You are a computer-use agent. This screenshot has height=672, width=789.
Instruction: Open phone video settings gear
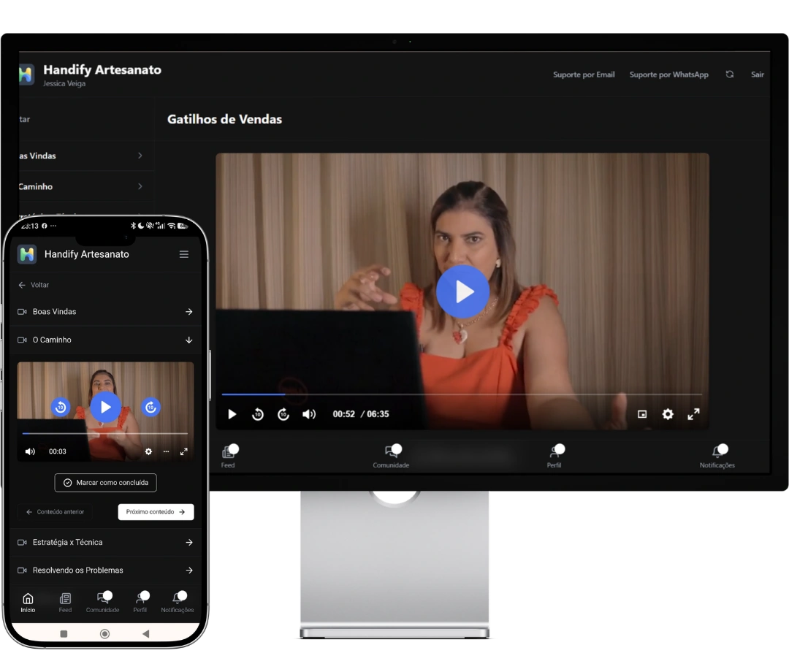[x=148, y=451]
